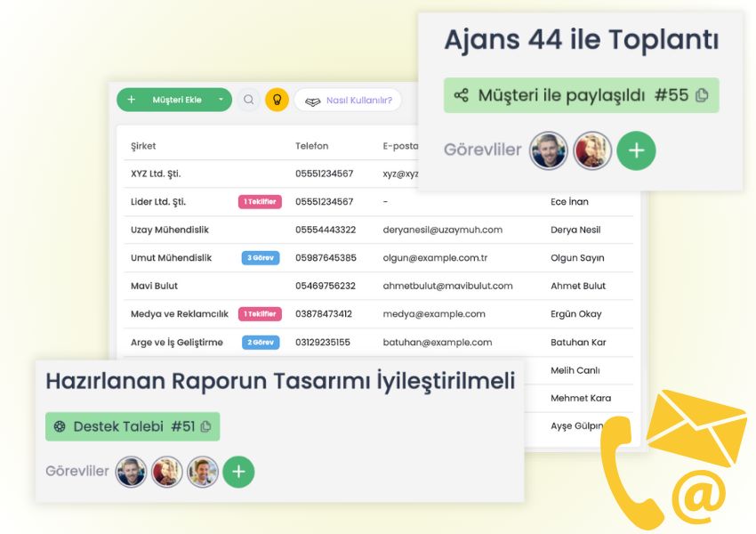The image size is (756, 534).
Task: Click the yellow envelope illustration
Action: tap(698, 427)
